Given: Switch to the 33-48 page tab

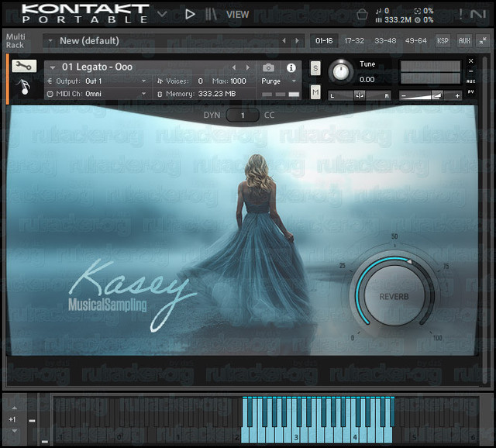Looking at the screenshot, I should click(385, 41).
